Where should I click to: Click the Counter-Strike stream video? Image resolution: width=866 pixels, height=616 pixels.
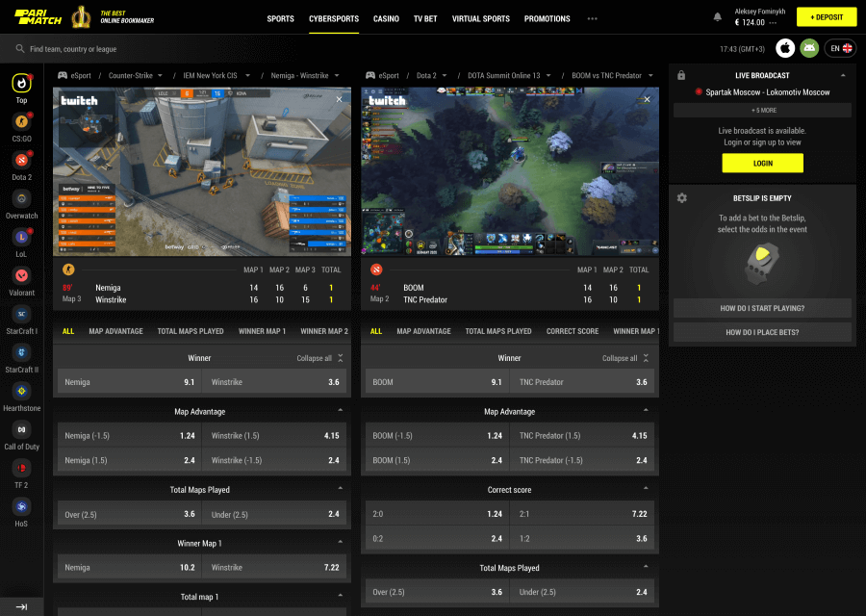coord(202,171)
